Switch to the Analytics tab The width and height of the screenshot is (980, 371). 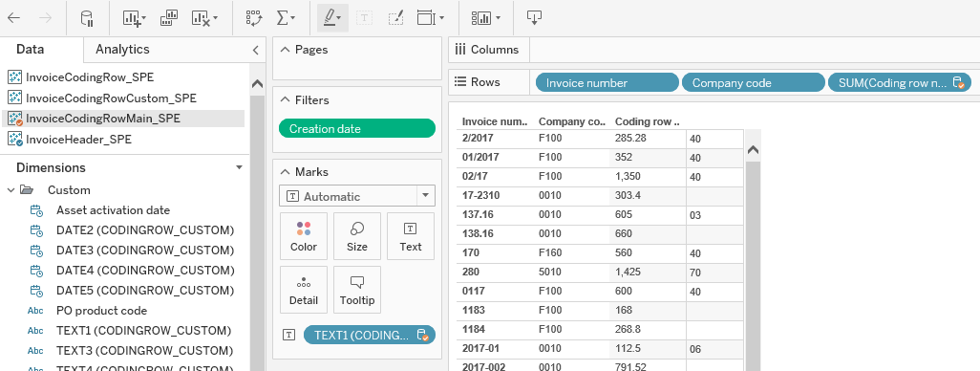point(122,50)
